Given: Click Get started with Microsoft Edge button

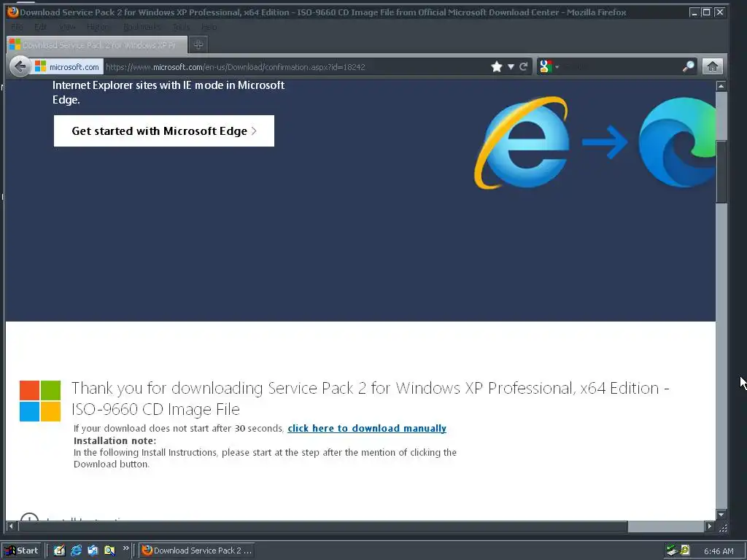Looking at the screenshot, I should click(x=164, y=131).
